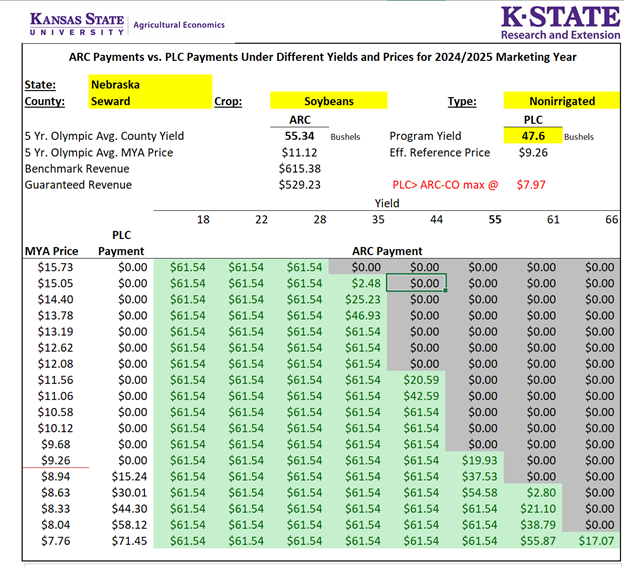Select the PLC payment cell showing $71.45

coord(127,541)
